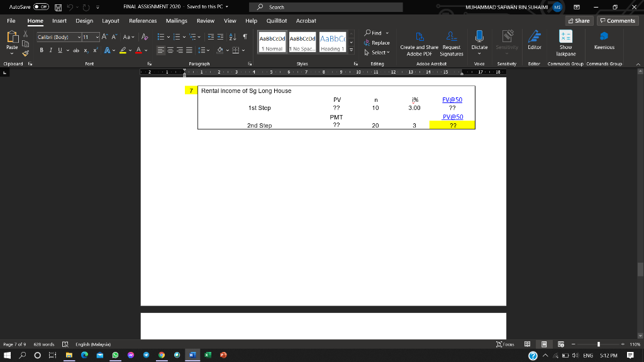The height and width of the screenshot is (362, 644).
Task: Align text to the right
Action: [x=179, y=50]
